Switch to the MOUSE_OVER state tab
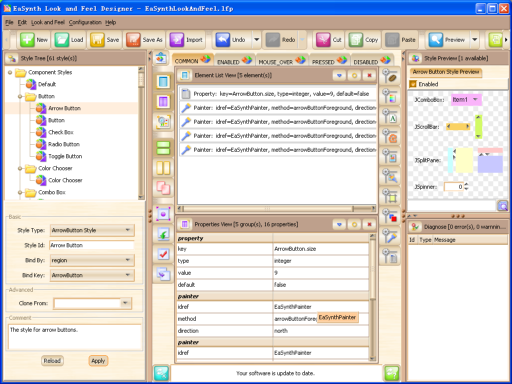The height and width of the screenshot is (384, 512). tap(282, 61)
